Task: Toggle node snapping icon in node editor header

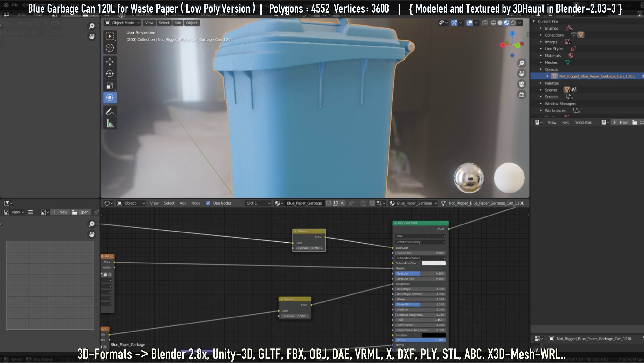Action: tap(372, 203)
